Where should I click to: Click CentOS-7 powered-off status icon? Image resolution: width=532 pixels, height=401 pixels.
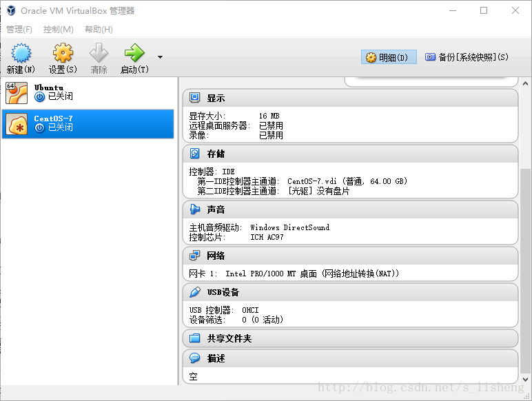40,128
